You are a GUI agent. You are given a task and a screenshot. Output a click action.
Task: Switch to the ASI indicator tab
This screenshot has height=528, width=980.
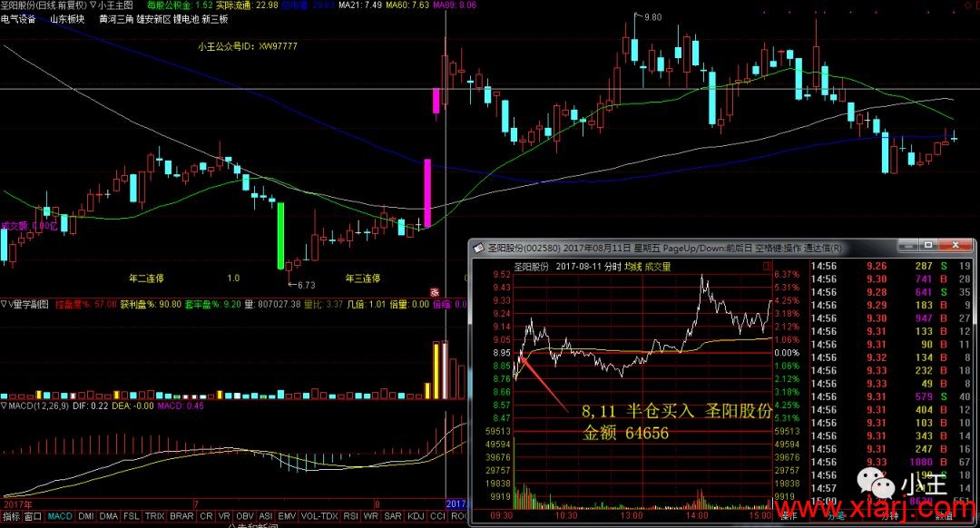266,517
